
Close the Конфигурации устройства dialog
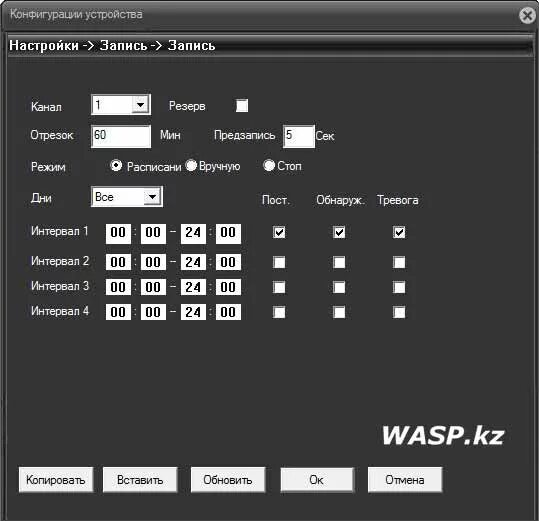click(527, 15)
